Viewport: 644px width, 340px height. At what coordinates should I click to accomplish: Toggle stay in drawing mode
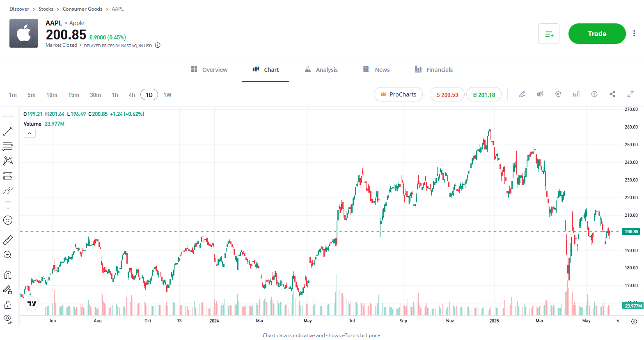(x=8, y=289)
